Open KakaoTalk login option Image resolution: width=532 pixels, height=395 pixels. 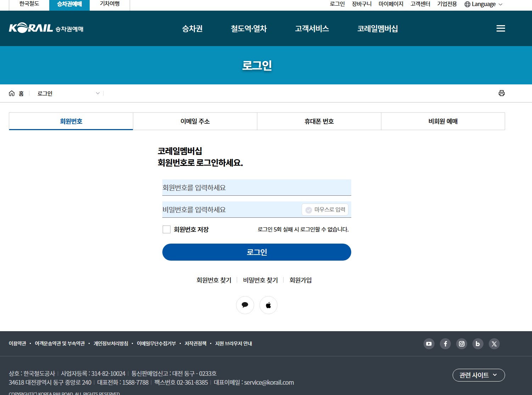(x=245, y=305)
